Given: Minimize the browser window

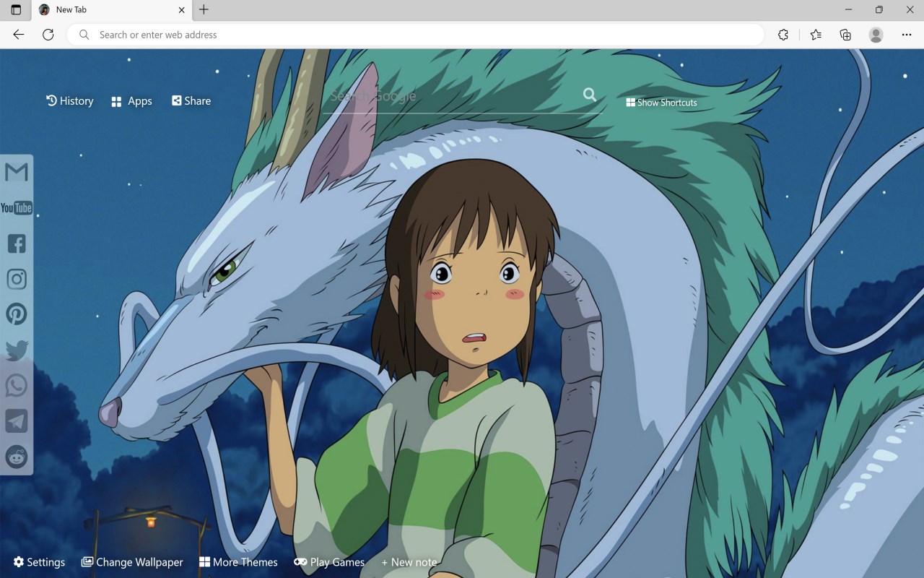Looking at the screenshot, I should coord(847,10).
